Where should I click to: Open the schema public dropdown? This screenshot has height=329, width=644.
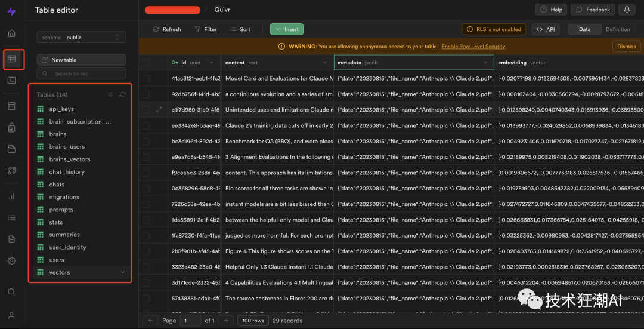click(x=81, y=38)
